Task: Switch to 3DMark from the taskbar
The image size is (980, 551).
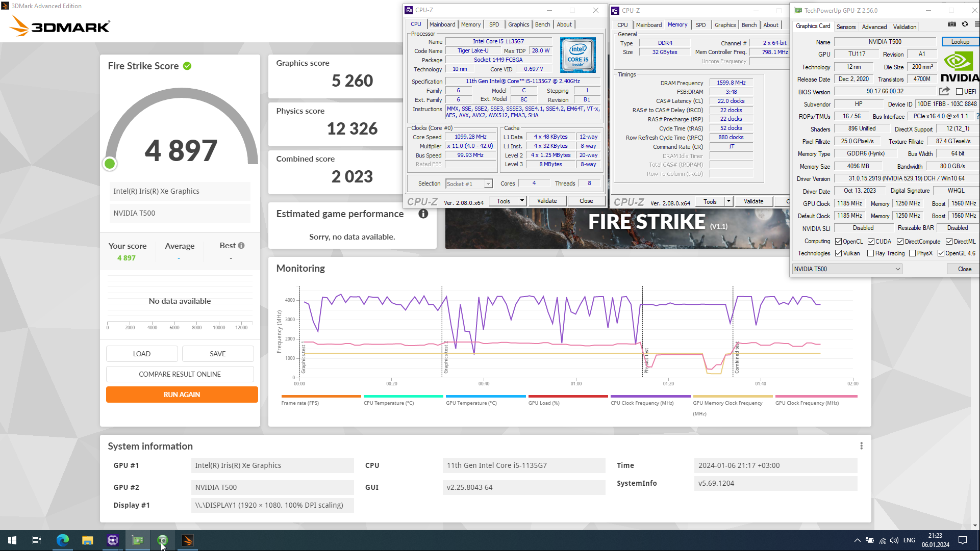Action: coord(187,540)
